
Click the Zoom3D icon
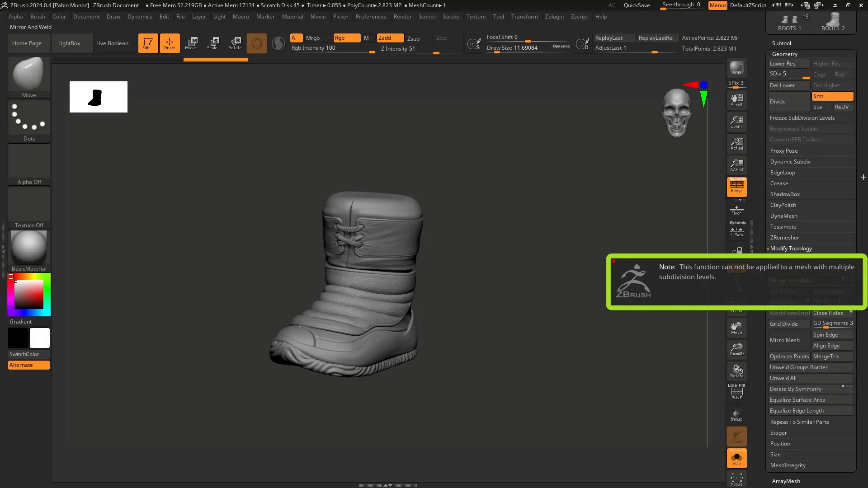[736, 349]
